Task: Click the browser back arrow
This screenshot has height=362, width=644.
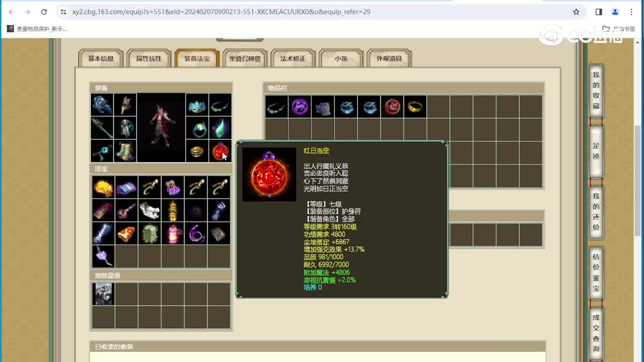Action: pyautogui.click(x=12, y=12)
